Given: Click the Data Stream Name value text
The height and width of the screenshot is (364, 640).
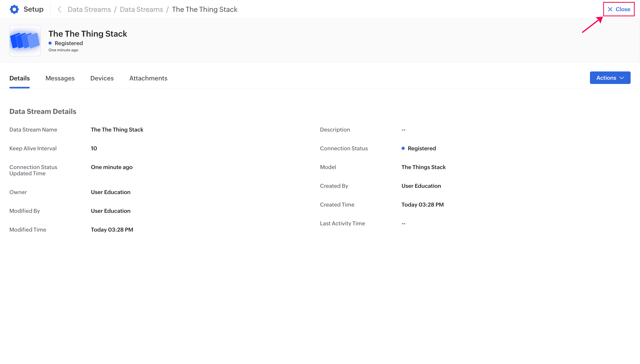Looking at the screenshot, I should click(117, 130).
